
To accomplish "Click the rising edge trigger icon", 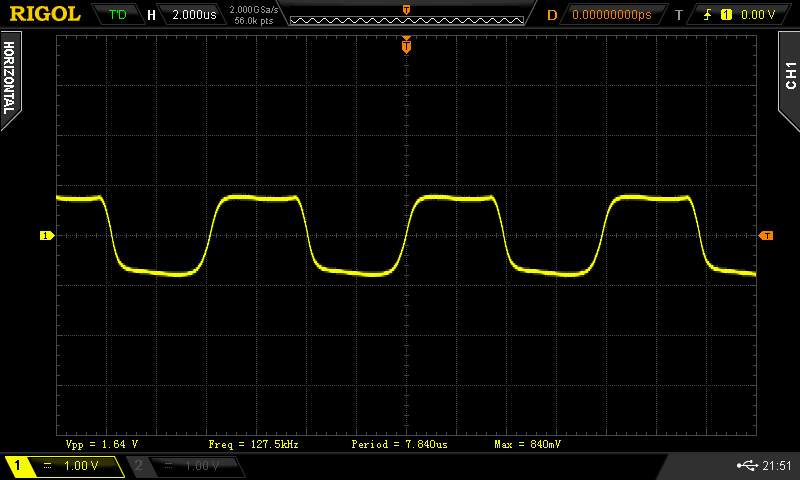I will (x=708, y=15).
